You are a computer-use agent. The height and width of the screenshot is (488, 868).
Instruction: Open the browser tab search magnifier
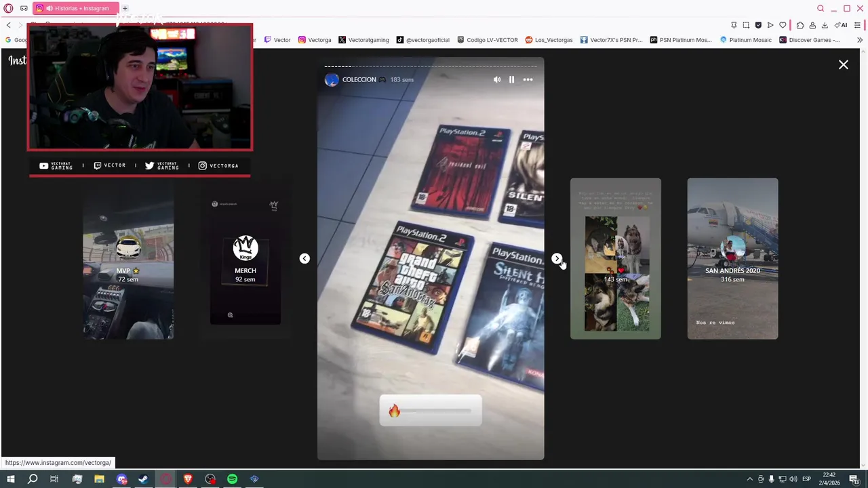tap(821, 8)
